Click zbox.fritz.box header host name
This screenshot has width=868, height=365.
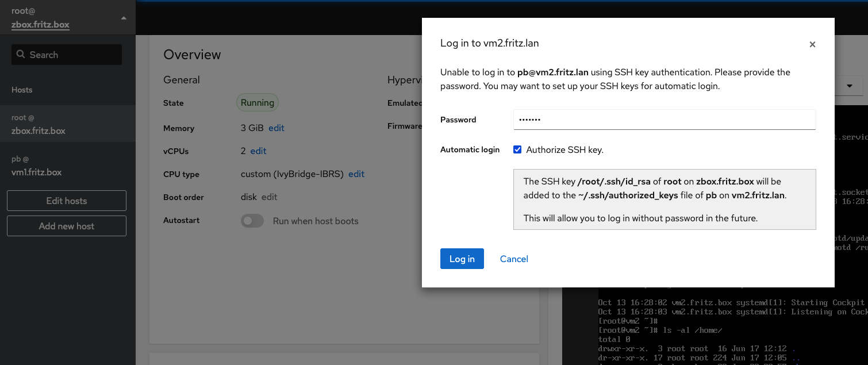tap(40, 25)
